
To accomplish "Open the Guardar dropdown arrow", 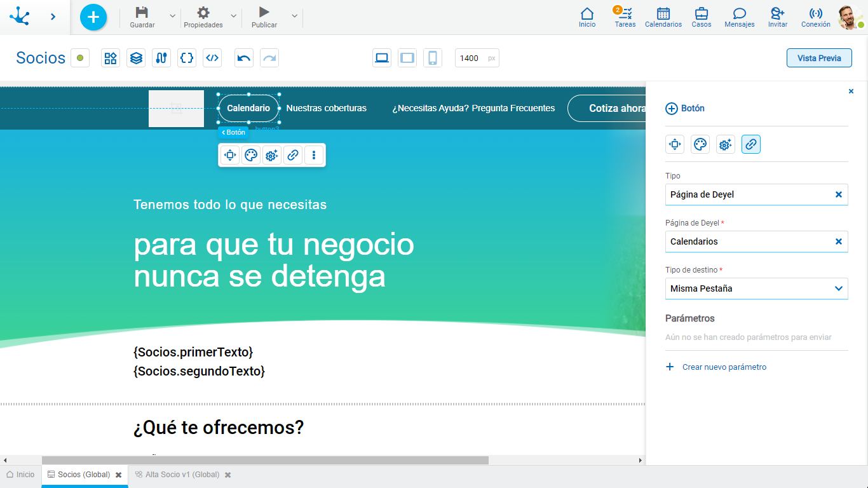I will point(172,16).
